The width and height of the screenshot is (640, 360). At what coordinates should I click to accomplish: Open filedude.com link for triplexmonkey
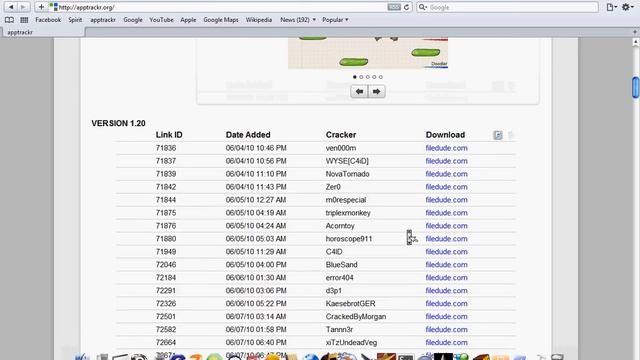pos(447,213)
